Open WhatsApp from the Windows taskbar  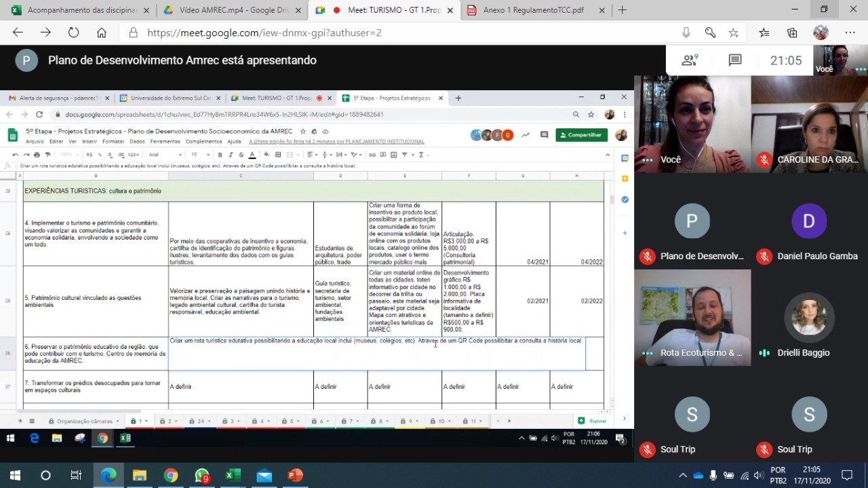click(x=202, y=475)
